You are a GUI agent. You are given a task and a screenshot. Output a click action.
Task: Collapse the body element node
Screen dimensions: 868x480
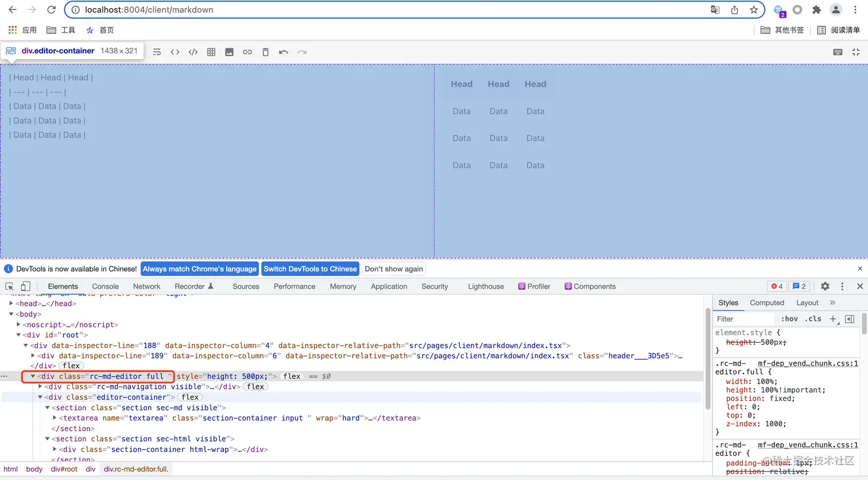pos(11,314)
